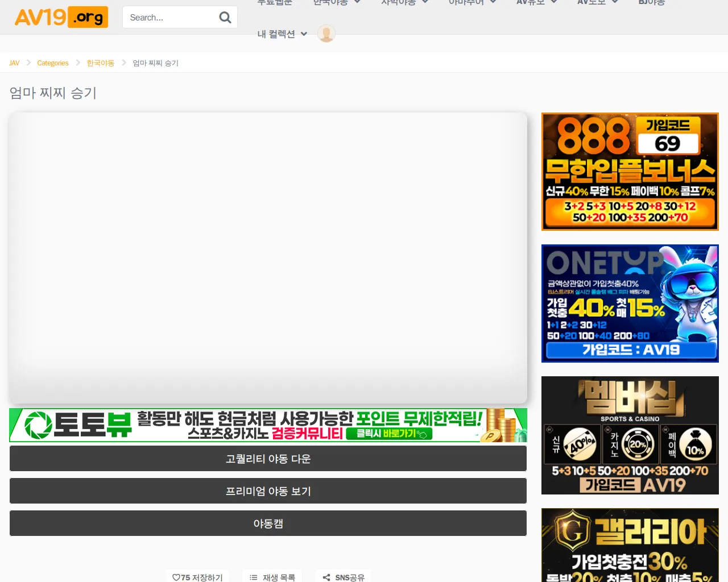Expand the AV도호 menu dropdown arrow

pos(615,2)
